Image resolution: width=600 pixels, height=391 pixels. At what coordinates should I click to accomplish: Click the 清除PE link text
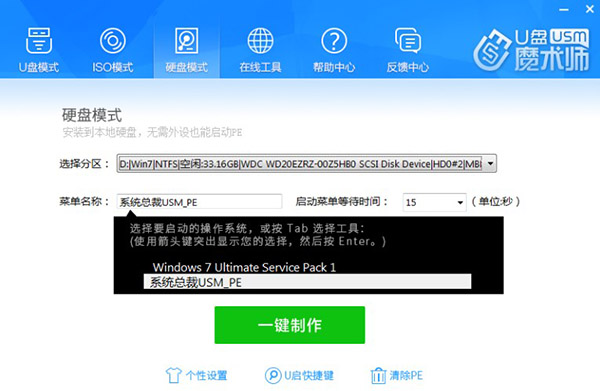coord(406,376)
